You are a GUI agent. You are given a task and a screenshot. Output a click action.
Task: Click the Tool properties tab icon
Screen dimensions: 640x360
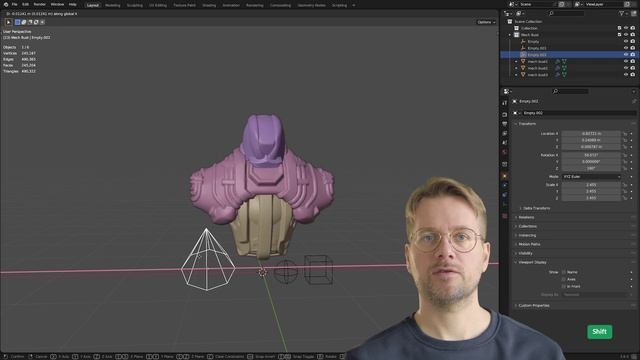coord(504,103)
